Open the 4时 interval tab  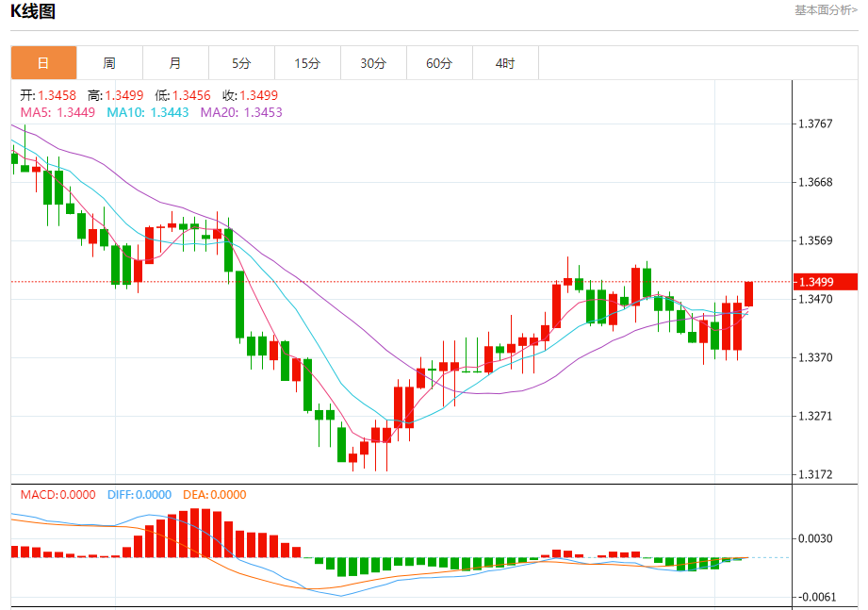pos(505,63)
